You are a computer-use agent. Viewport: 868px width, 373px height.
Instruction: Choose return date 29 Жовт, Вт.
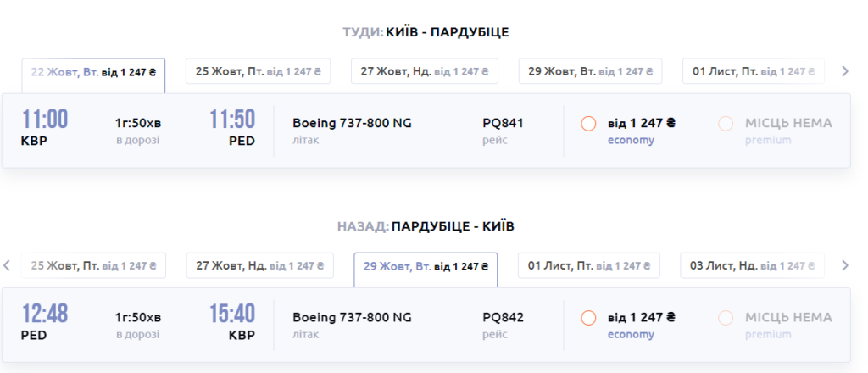coord(426,266)
